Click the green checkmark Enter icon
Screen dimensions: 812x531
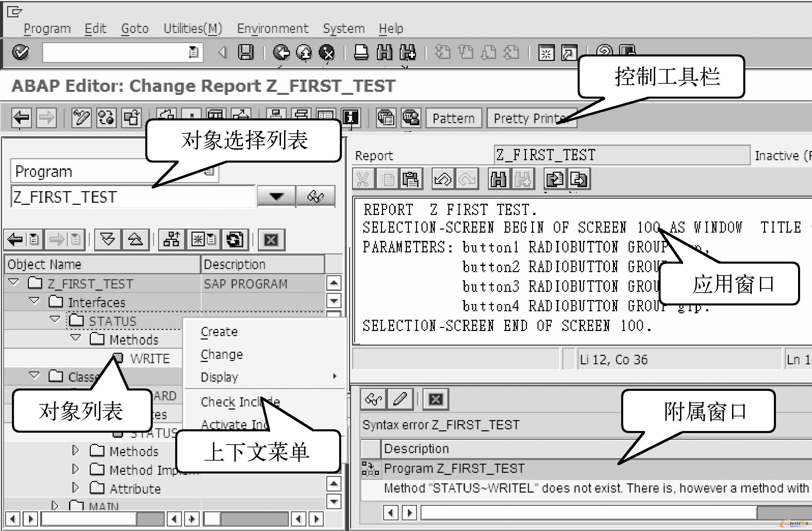click(x=20, y=52)
